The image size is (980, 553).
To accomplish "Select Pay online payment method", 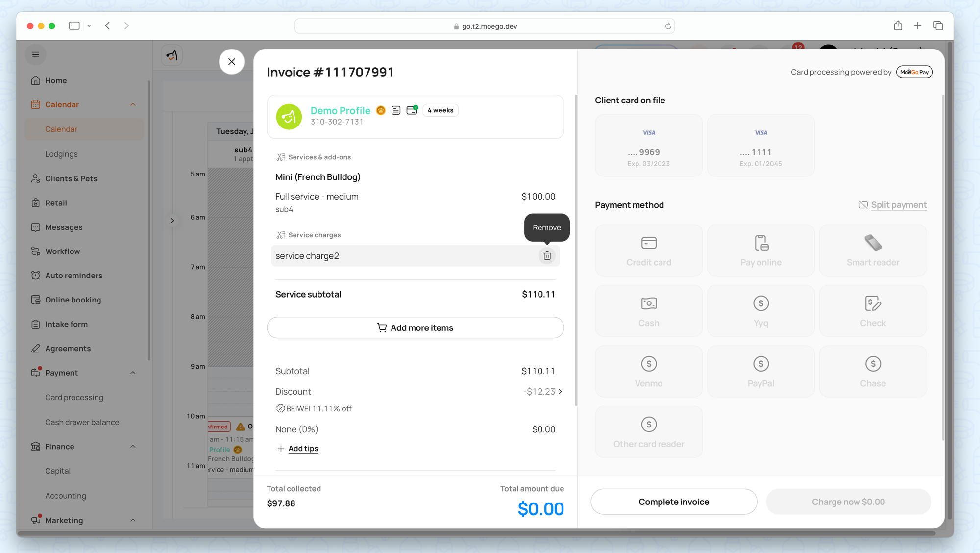I will tap(760, 251).
